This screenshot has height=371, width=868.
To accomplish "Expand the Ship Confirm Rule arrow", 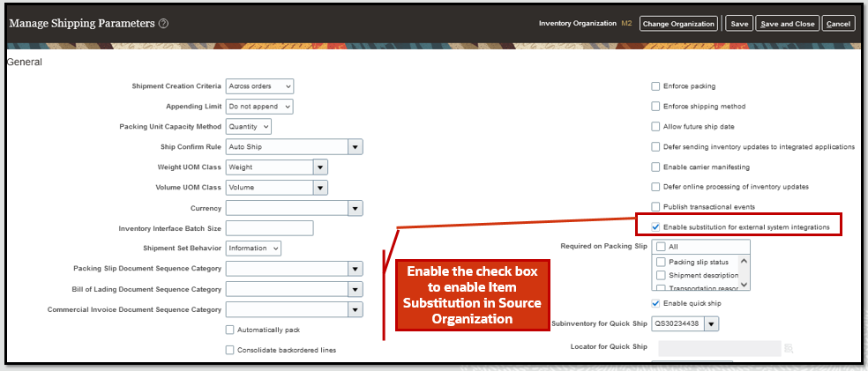I will tap(355, 147).
